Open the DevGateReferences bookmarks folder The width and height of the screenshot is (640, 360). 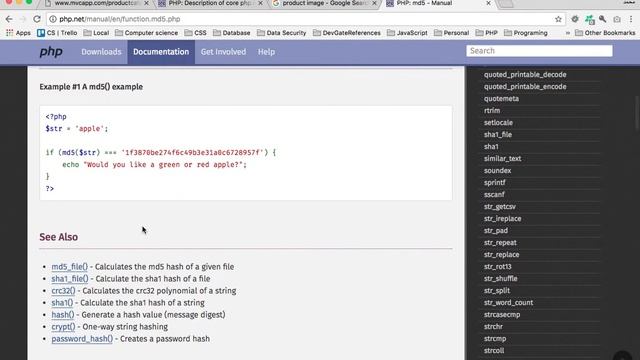(347, 33)
